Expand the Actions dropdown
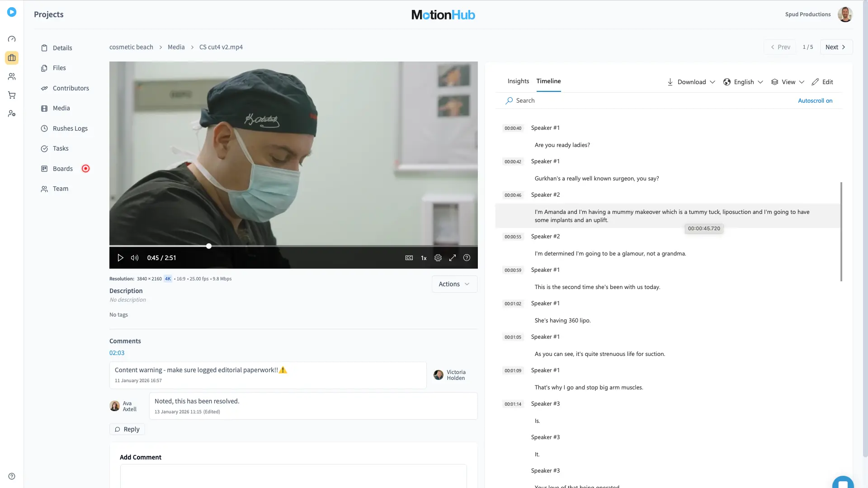The width and height of the screenshot is (868, 488). [x=454, y=284]
